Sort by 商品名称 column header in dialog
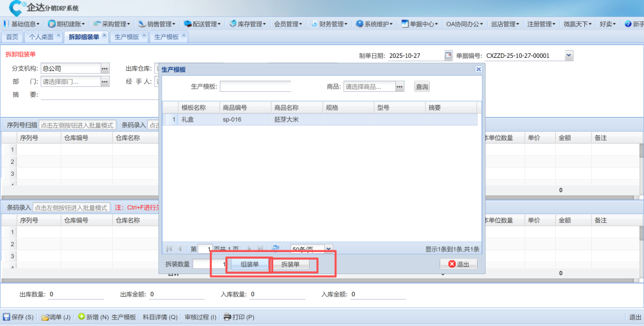The width and height of the screenshot is (644, 326). tap(296, 107)
